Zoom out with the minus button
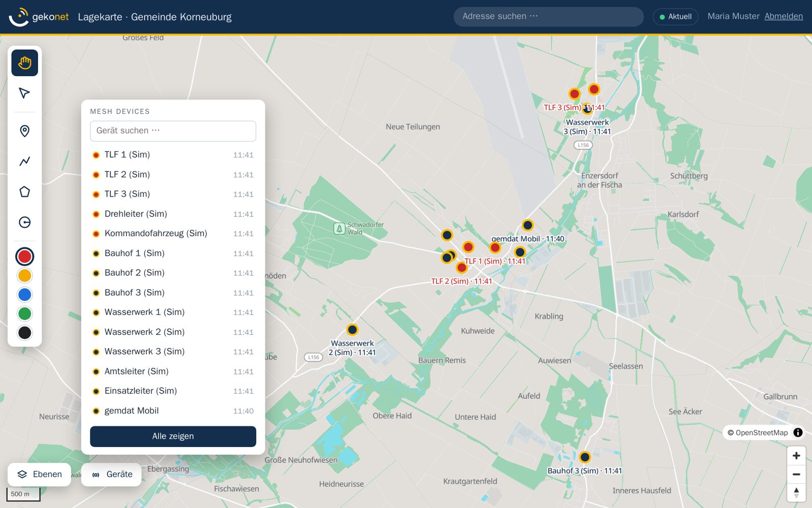Screen dimensions: 812x508 [796, 474]
